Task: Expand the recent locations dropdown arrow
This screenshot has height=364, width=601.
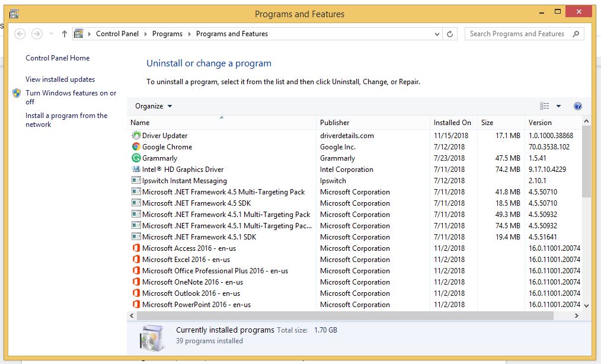Action: click(x=52, y=34)
